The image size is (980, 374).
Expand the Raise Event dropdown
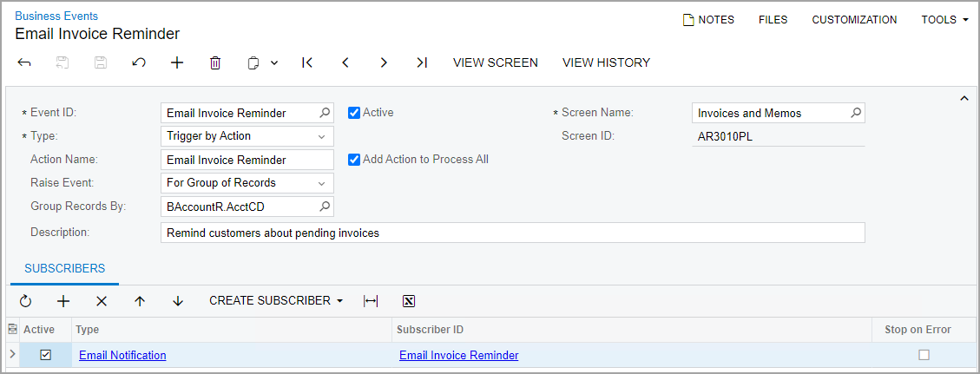tap(322, 183)
